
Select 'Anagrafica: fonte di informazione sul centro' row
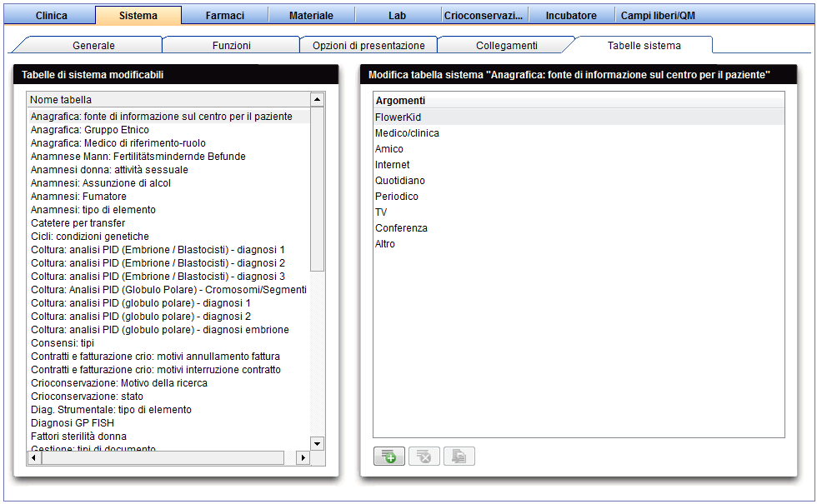point(168,117)
